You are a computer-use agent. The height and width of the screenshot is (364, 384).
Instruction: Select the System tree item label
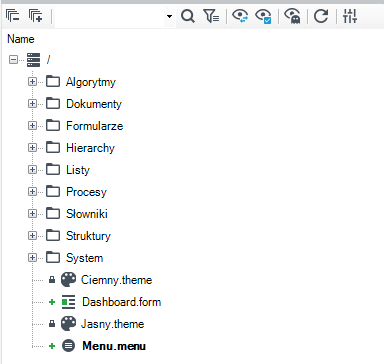(85, 258)
